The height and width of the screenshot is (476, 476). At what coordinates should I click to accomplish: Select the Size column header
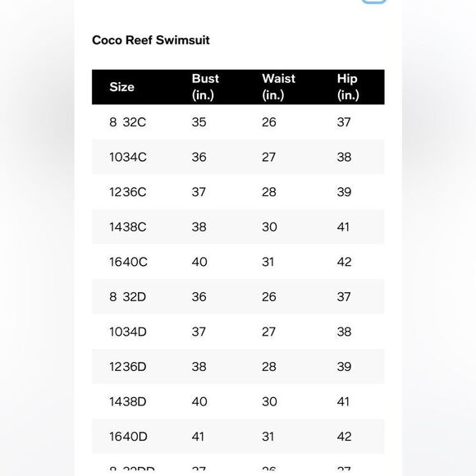tap(121, 87)
